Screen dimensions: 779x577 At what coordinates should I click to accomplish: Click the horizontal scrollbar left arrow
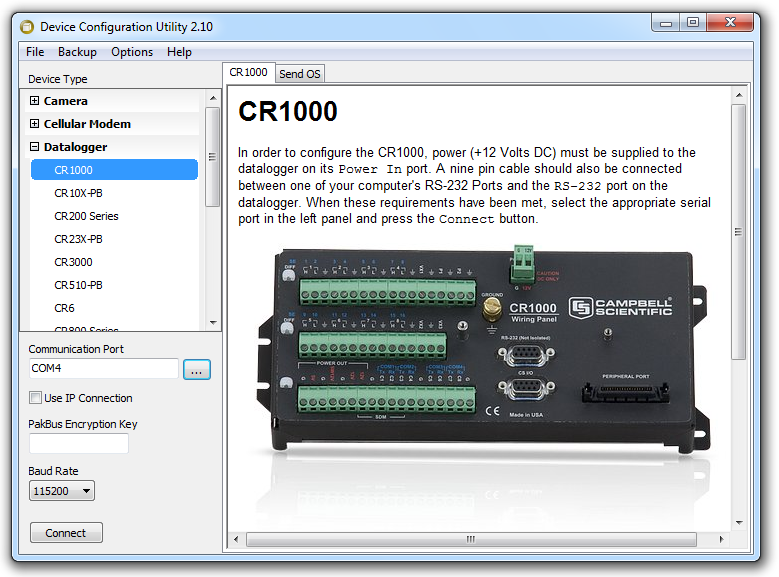pos(235,539)
